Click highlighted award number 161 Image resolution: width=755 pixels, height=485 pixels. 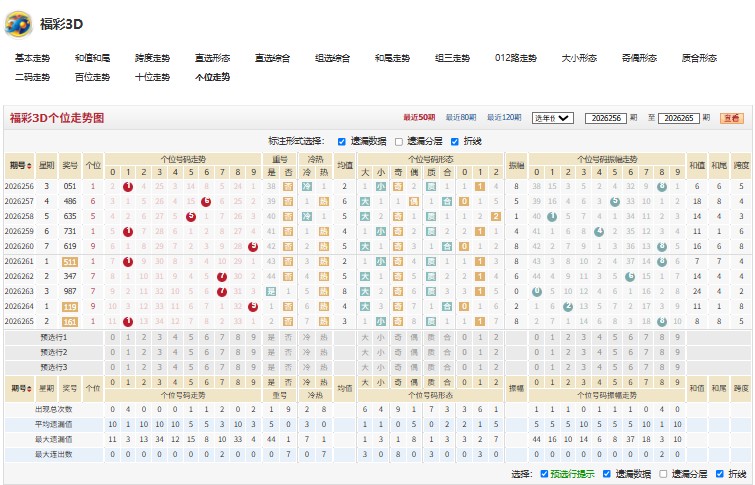click(70, 322)
